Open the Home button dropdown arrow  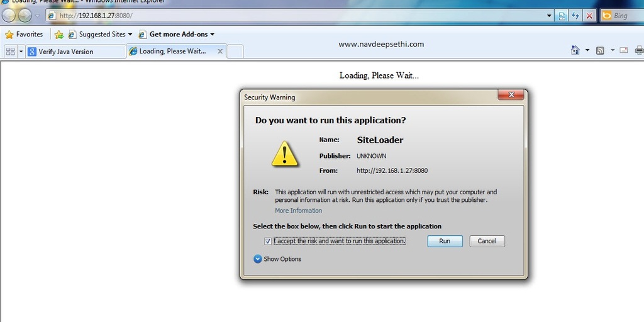[x=587, y=50]
